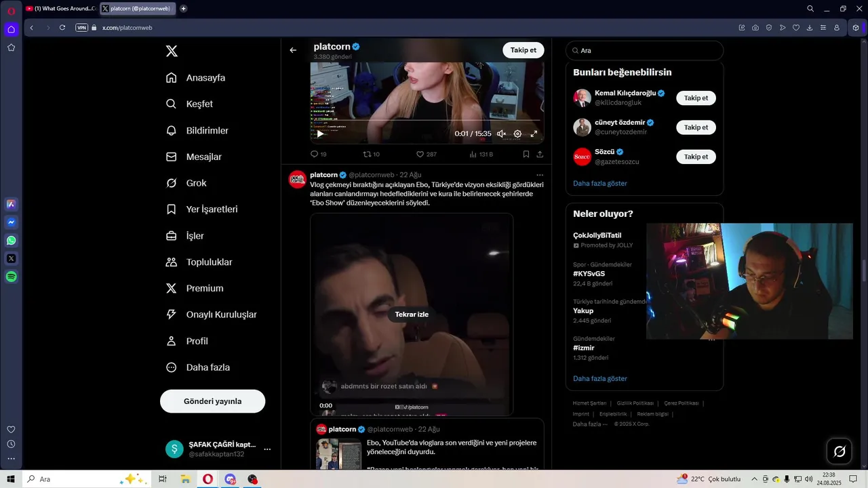
Task: Show more trends under Neler oluyor
Action: [x=600, y=379]
